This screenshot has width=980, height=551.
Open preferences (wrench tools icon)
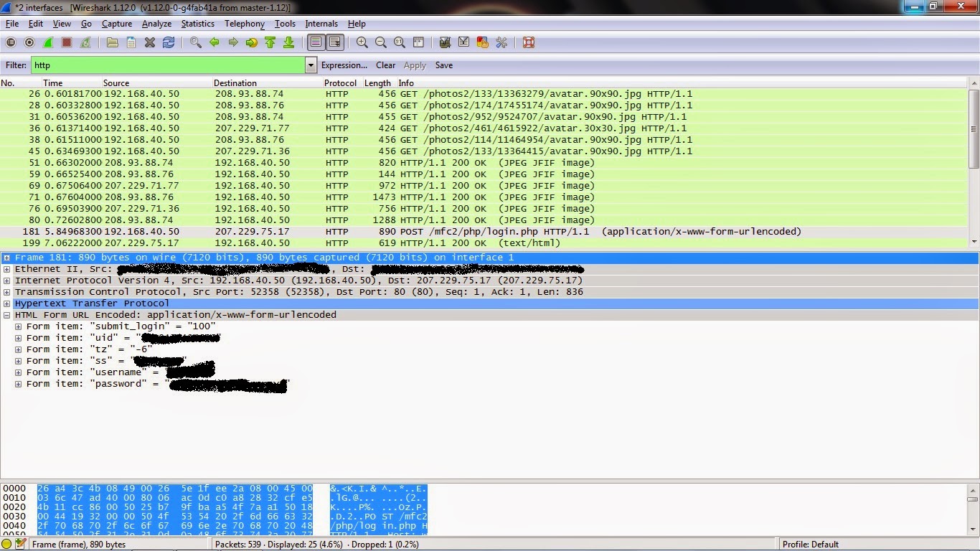501,43
